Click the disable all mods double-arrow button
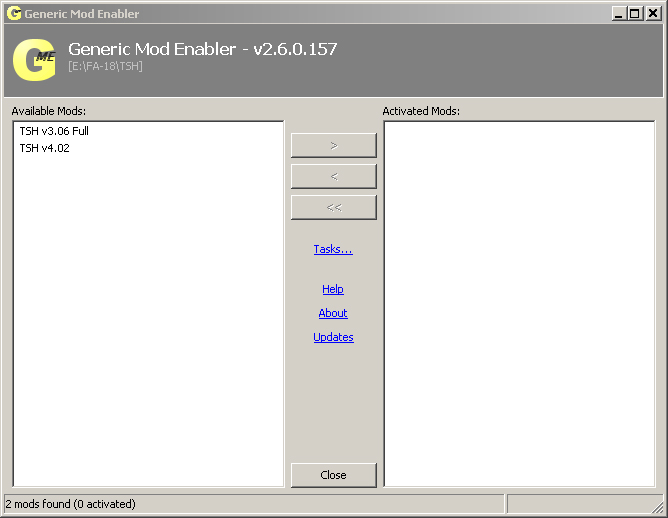Screen dimensions: 668x518 click(333, 207)
